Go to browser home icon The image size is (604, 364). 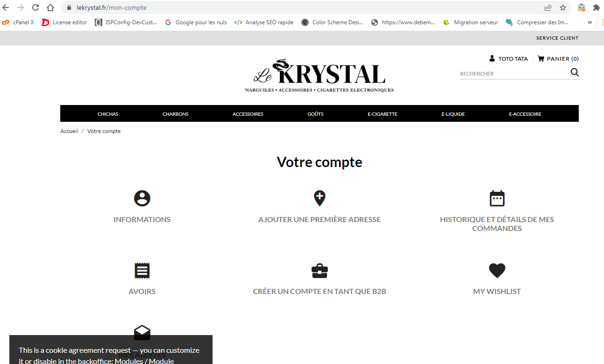click(x=50, y=7)
